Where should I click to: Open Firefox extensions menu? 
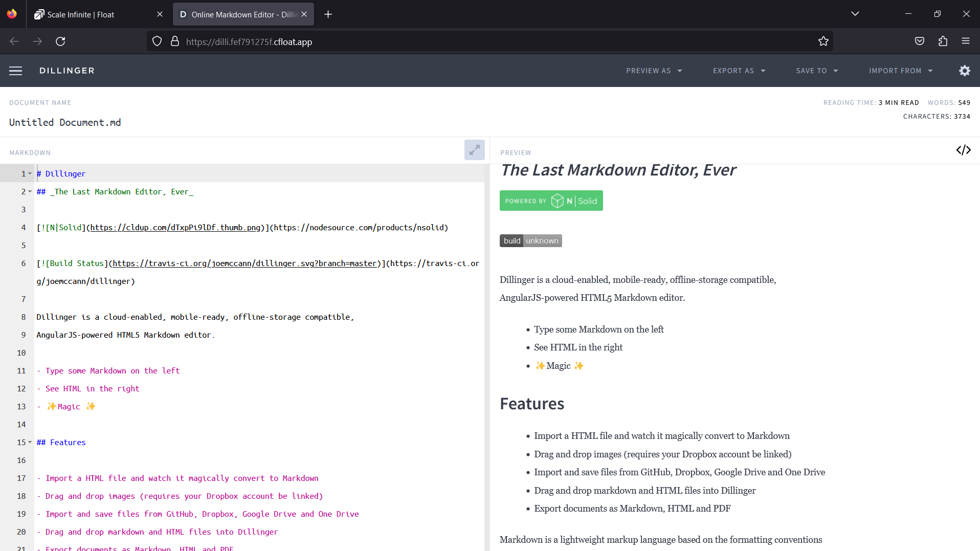click(x=943, y=41)
